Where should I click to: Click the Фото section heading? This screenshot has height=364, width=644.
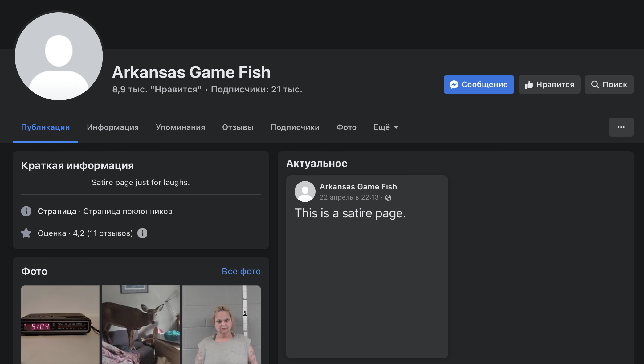click(x=34, y=271)
